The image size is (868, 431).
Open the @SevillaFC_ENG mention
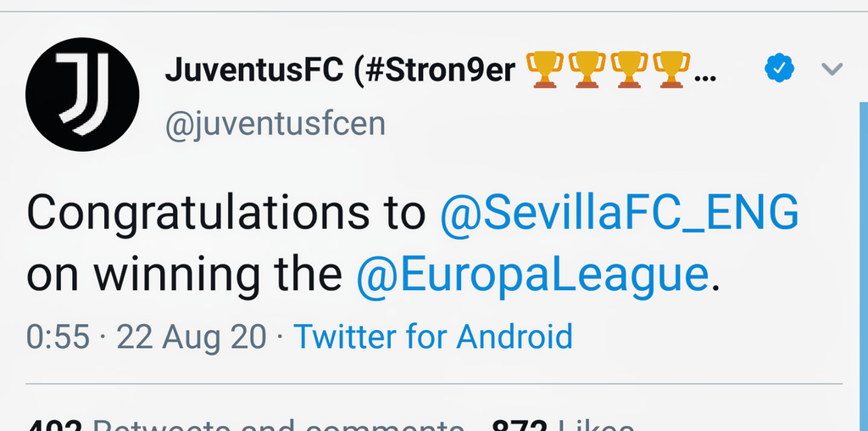[x=620, y=214]
